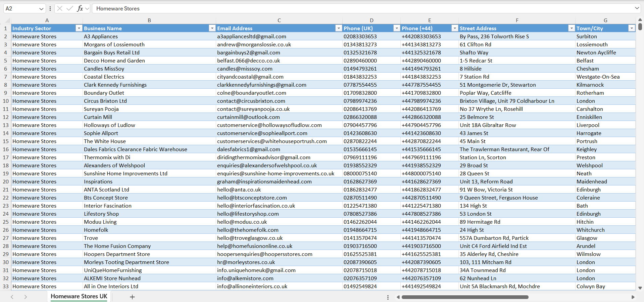Click town cell 'Harrogate'
The image size is (644, 302).
tap(605, 133)
